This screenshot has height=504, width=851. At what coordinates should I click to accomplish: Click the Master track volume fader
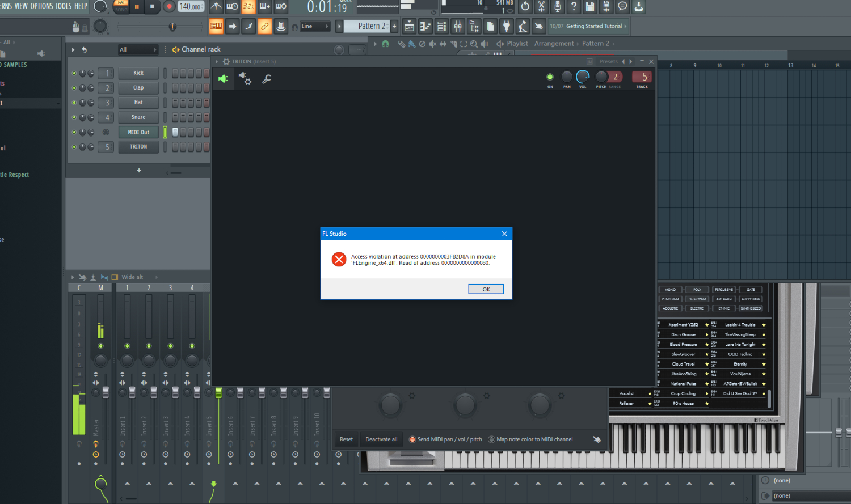point(106,392)
